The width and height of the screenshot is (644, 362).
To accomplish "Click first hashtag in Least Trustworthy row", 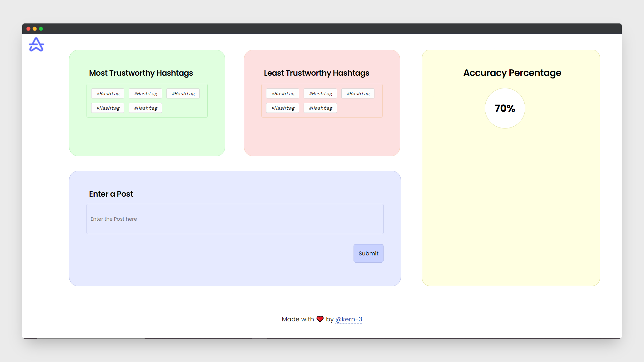I will point(283,93).
